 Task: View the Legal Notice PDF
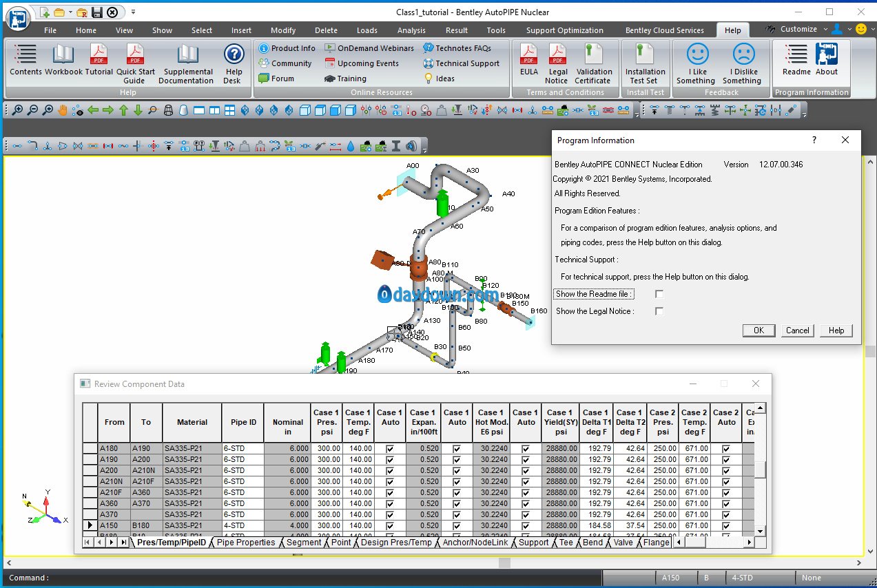[557, 63]
